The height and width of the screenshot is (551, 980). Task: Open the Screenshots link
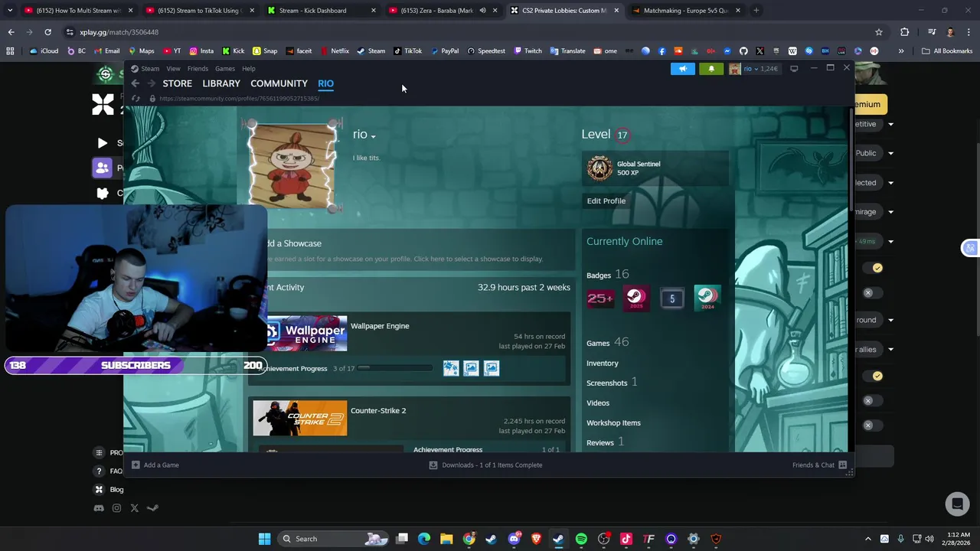[x=606, y=383]
